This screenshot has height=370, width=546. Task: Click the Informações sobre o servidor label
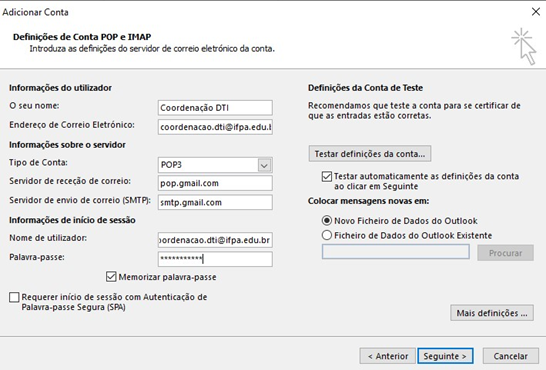(67, 145)
